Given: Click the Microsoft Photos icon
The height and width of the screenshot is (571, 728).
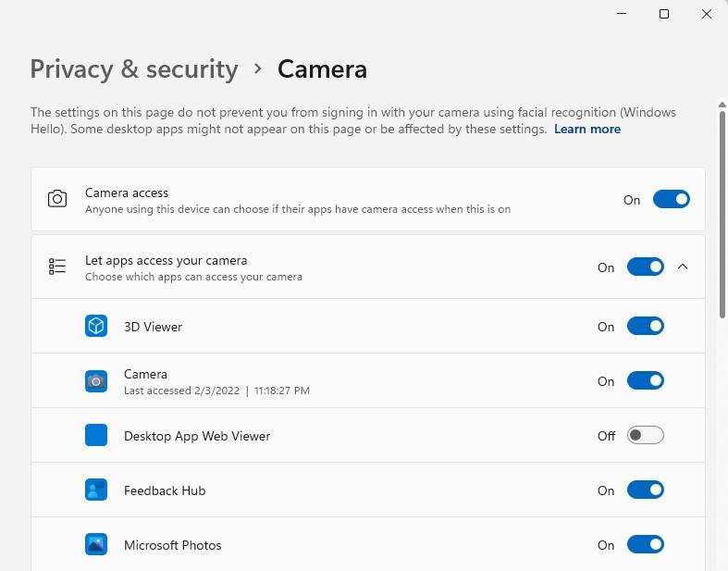Looking at the screenshot, I should click(96, 544).
